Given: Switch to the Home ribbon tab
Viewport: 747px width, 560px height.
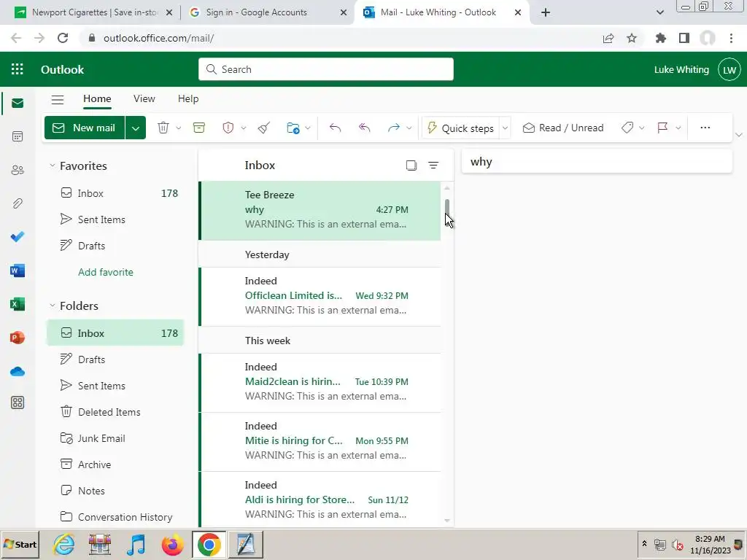Looking at the screenshot, I should pos(97,98).
